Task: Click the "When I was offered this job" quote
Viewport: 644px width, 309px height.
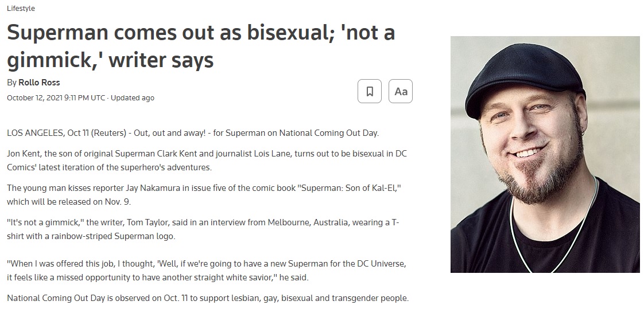Action: pos(207,271)
